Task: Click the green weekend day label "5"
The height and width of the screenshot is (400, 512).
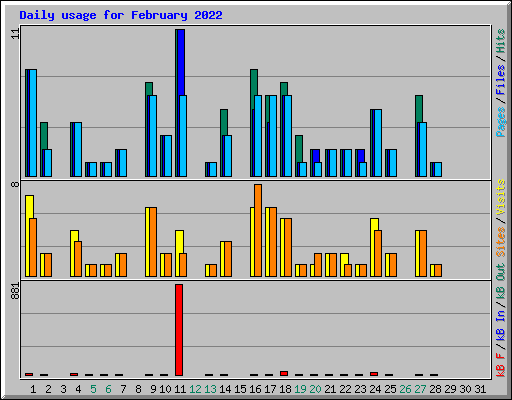Action: pyautogui.click(x=93, y=389)
